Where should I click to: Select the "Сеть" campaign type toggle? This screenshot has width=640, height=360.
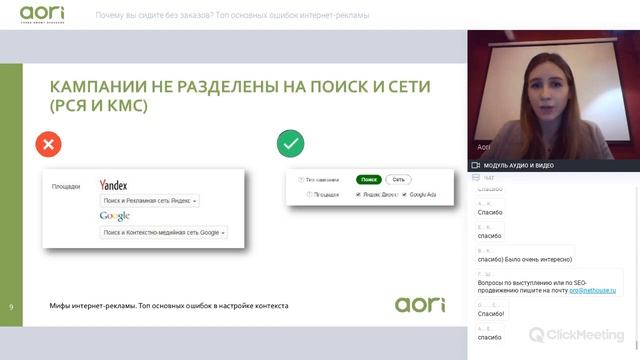pyautogui.click(x=398, y=180)
